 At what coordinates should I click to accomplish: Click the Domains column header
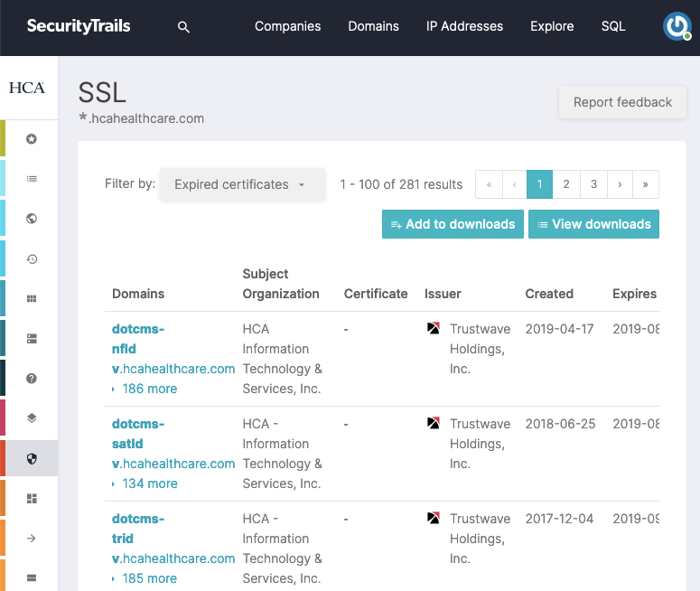(138, 294)
